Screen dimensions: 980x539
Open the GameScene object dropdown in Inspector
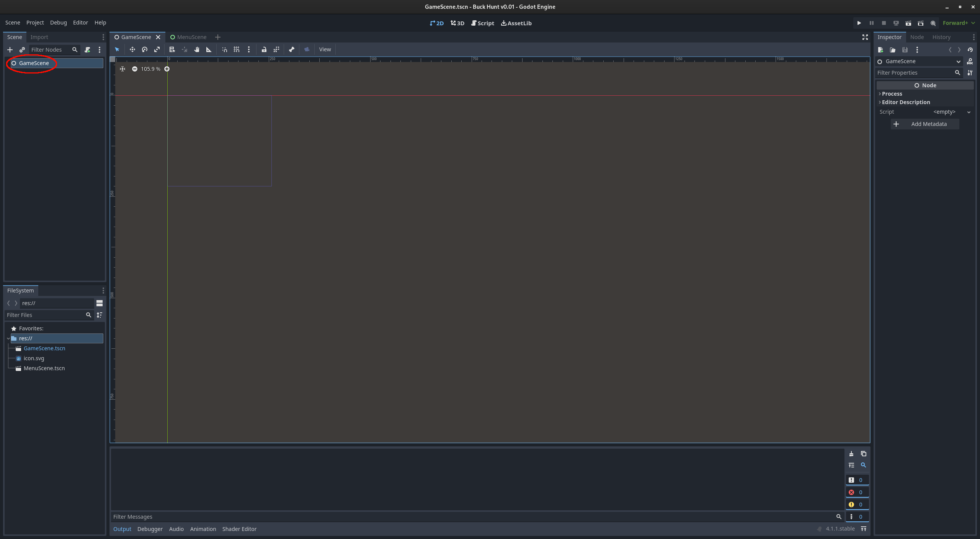point(919,61)
